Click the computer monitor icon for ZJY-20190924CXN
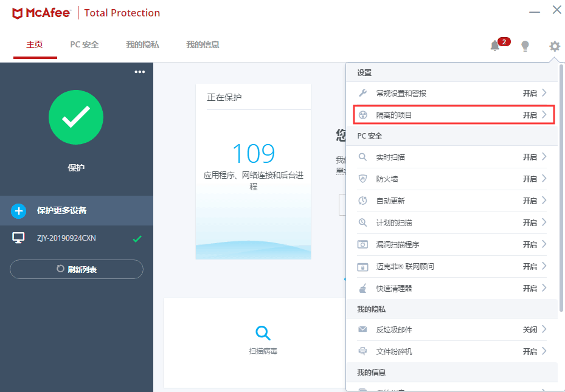 click(18, 238)
